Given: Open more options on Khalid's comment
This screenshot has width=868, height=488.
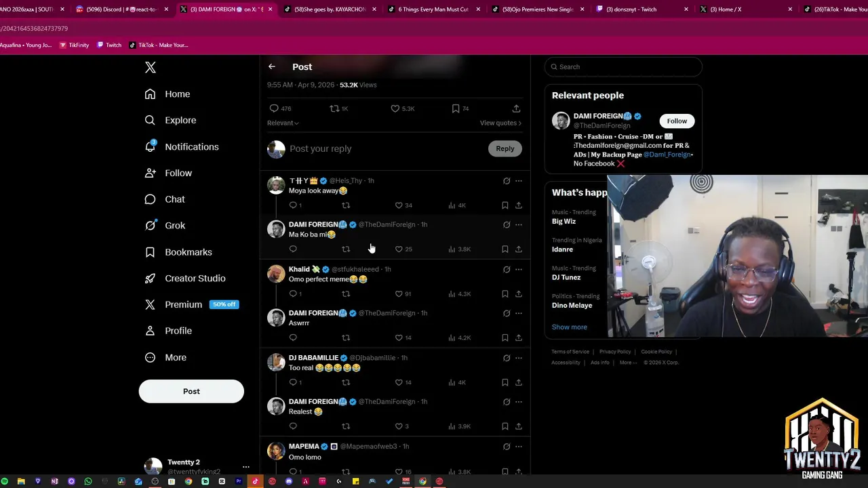Looking at the screenshot, I should pos(519,269).
